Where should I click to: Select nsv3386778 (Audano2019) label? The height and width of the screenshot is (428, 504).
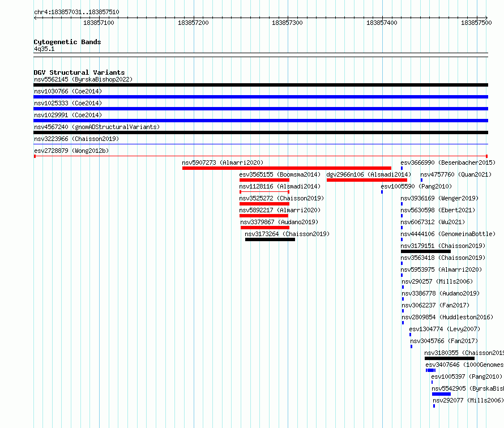coord(441,293)
